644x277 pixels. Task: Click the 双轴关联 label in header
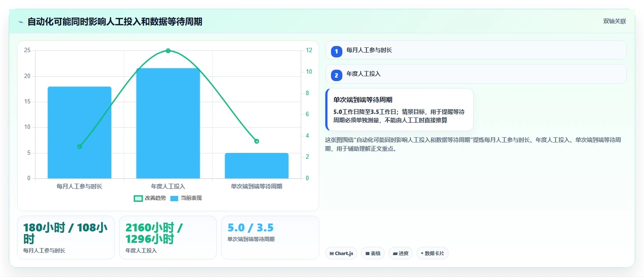coord(614,21)
